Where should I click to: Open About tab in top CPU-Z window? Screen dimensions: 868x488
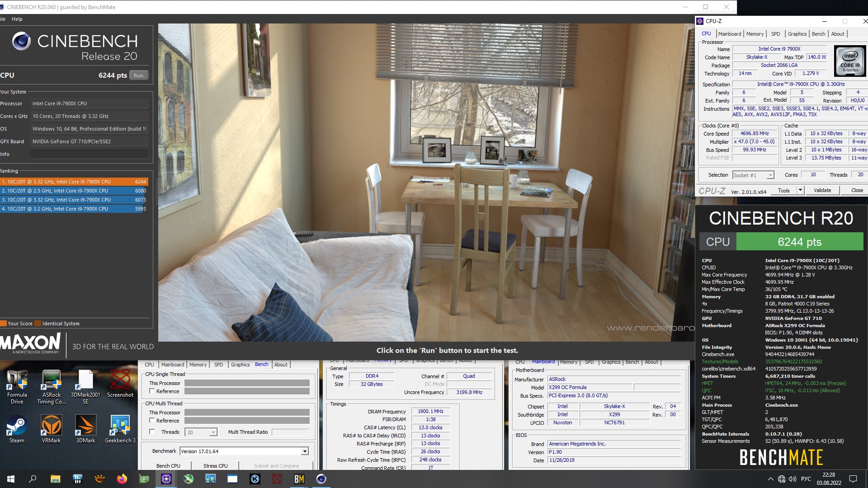pyautogui.click(x=837, y=34)
